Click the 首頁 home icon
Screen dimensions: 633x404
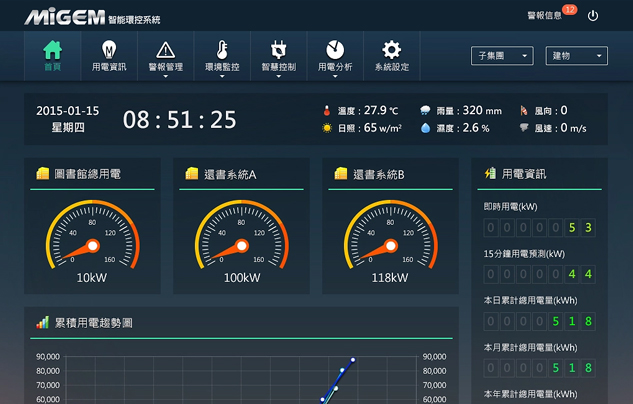(52, 49)
